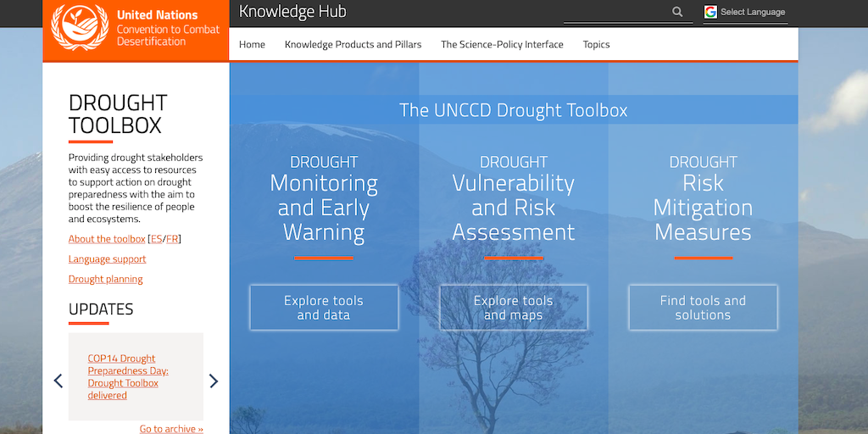Screen dimensions: 868x434
Task: Go to the Home menu item
Action: (252, 44)
